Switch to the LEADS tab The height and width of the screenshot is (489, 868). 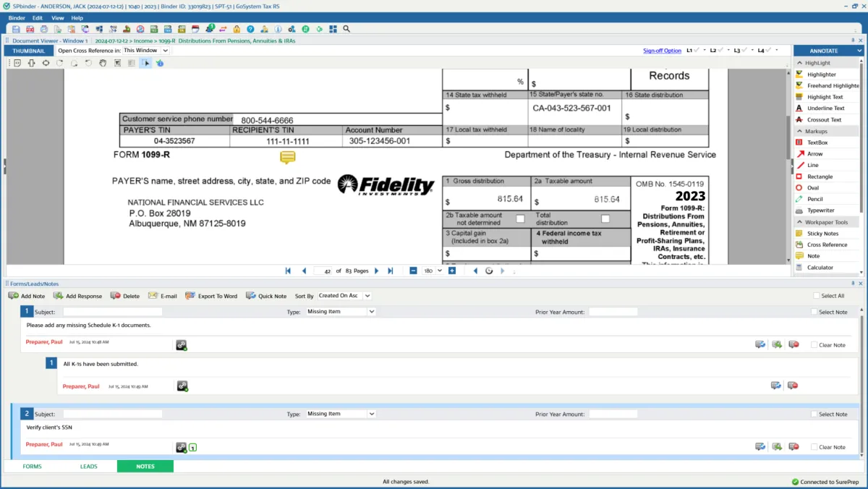(x=88, y=467)
